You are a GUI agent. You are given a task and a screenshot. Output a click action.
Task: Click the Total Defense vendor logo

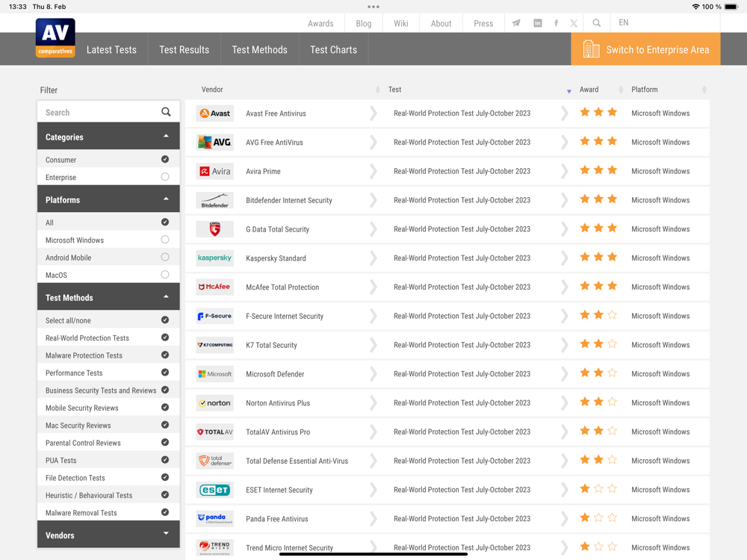(x=215, y=461)
